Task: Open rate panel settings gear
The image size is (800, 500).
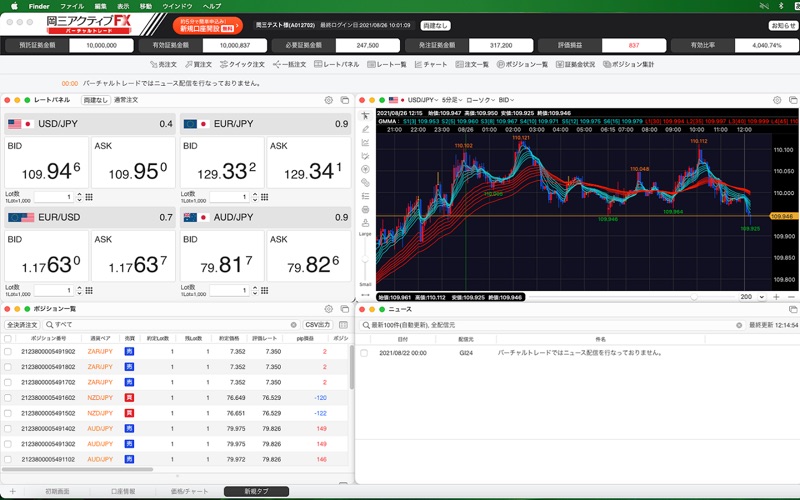Action: pyautogui.click(x=329, y=100)
